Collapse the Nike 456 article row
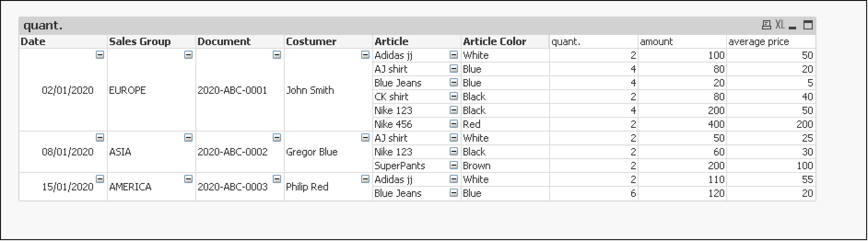Viewport: 868px width, 241px height. click(x=453, y=124)
